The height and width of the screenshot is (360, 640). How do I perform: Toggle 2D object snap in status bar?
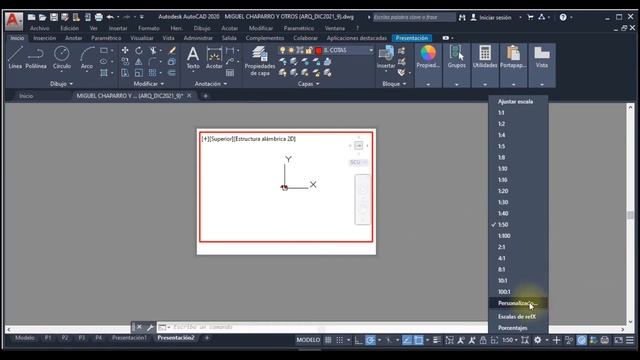pyautogui.click(x=418, y=340)
